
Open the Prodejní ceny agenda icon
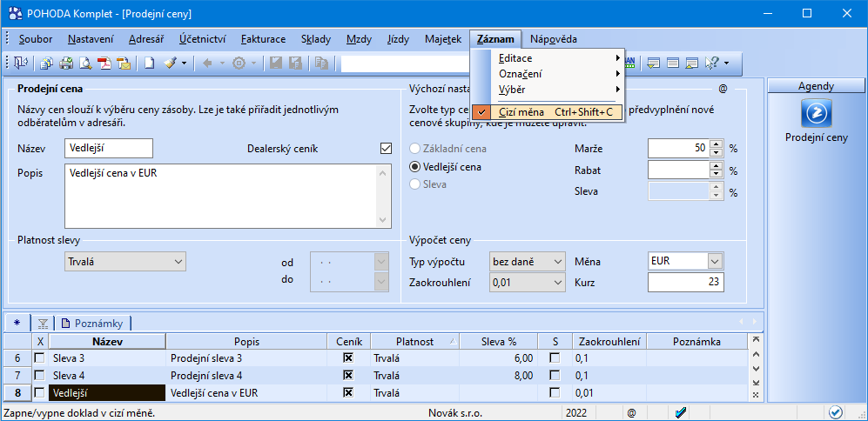point(816,113)
